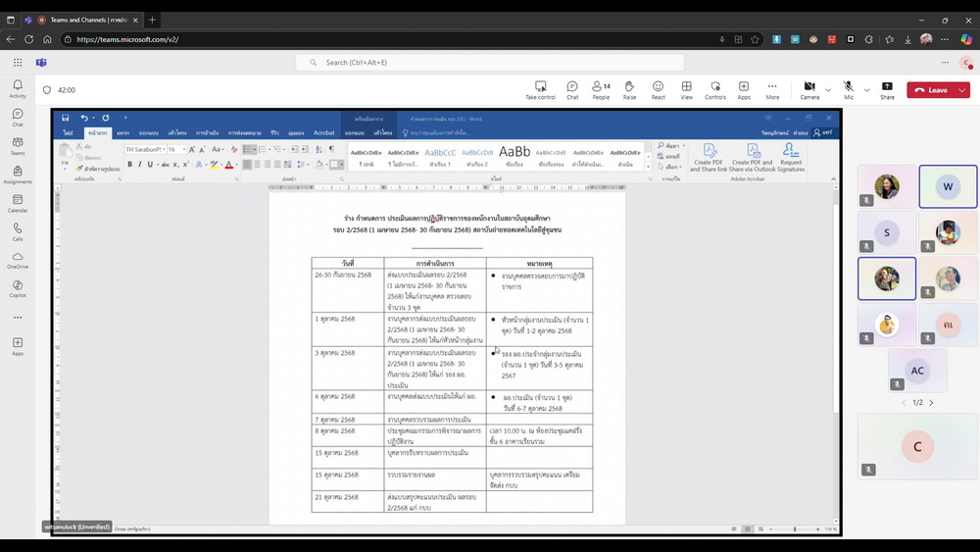Show the People participant list
Image resolution: width=980 pixels, height=552 pixels.
point(601,90)
